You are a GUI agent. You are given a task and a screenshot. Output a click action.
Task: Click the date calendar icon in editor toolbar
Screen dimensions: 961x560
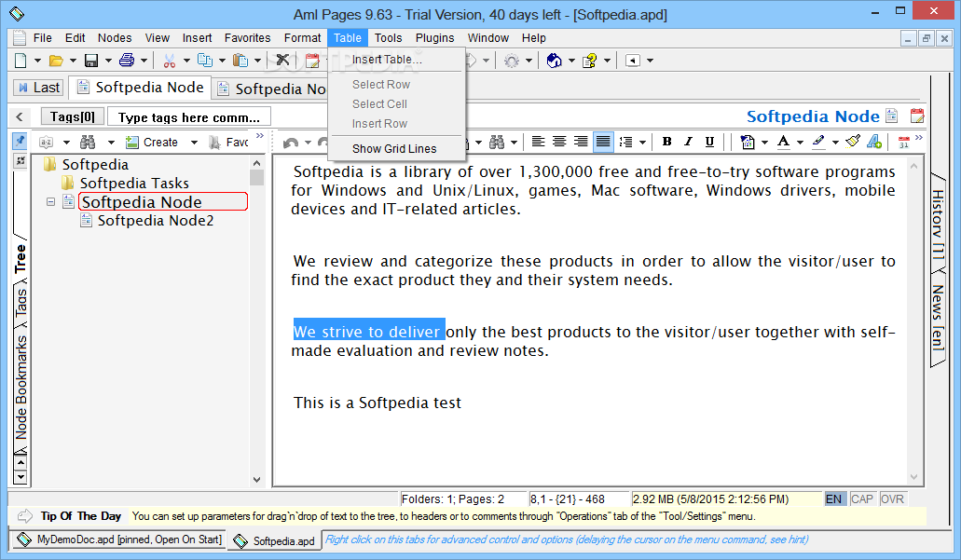[904, 143]
